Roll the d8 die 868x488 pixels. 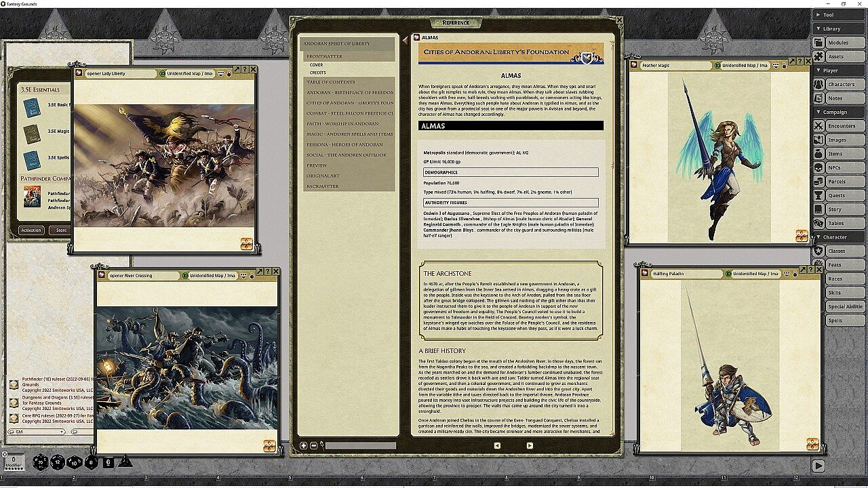coord(92,462)
